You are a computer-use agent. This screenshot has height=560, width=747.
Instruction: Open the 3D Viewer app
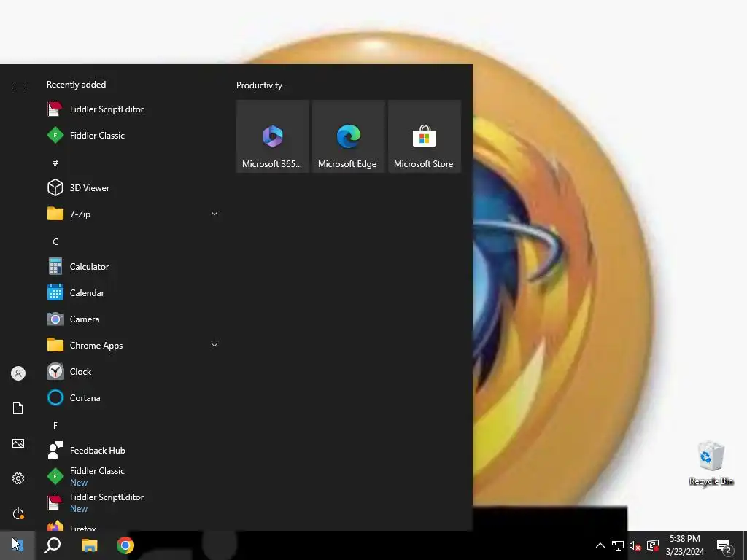coord(133,187)
